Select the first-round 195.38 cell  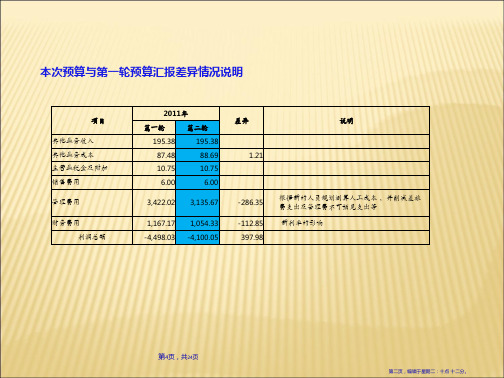click(x=154, y=141)
